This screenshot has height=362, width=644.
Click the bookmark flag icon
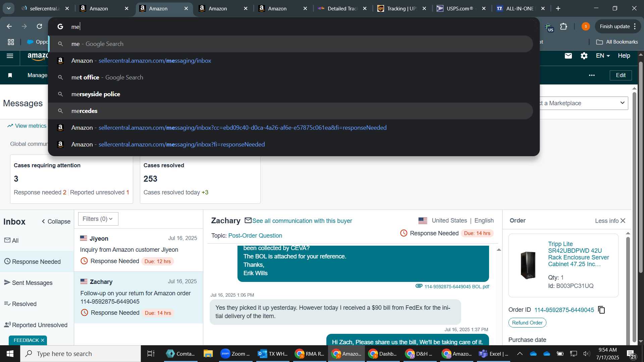10,75
